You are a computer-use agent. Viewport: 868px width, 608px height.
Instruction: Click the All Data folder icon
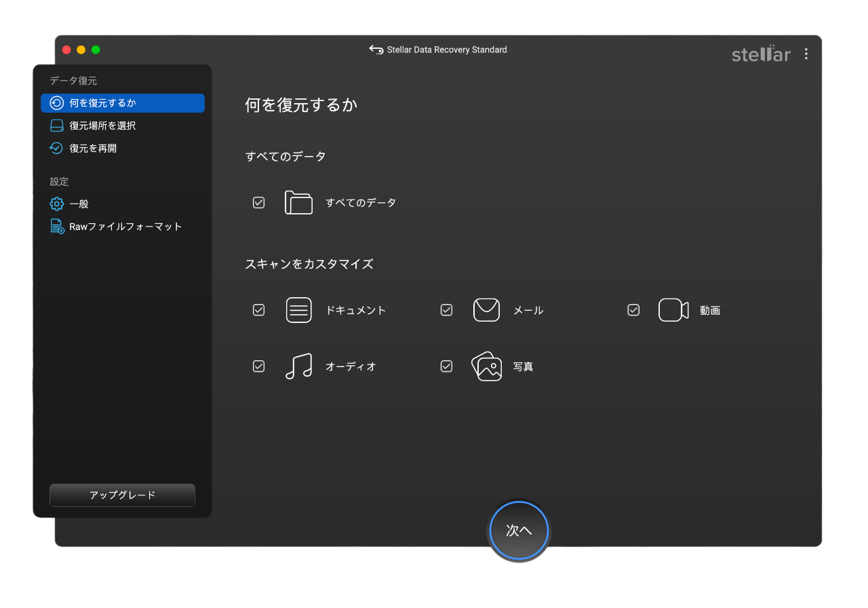[x=298, y=202]
